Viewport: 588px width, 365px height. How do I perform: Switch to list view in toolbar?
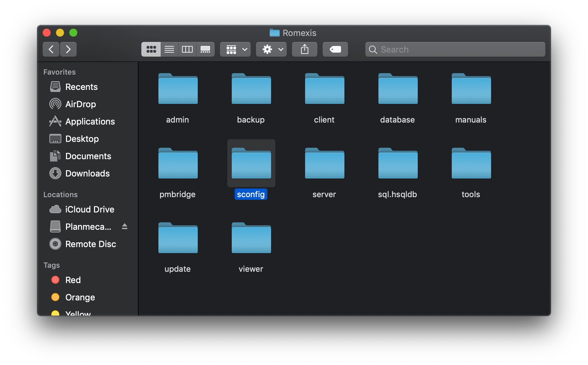coord(169,49)
